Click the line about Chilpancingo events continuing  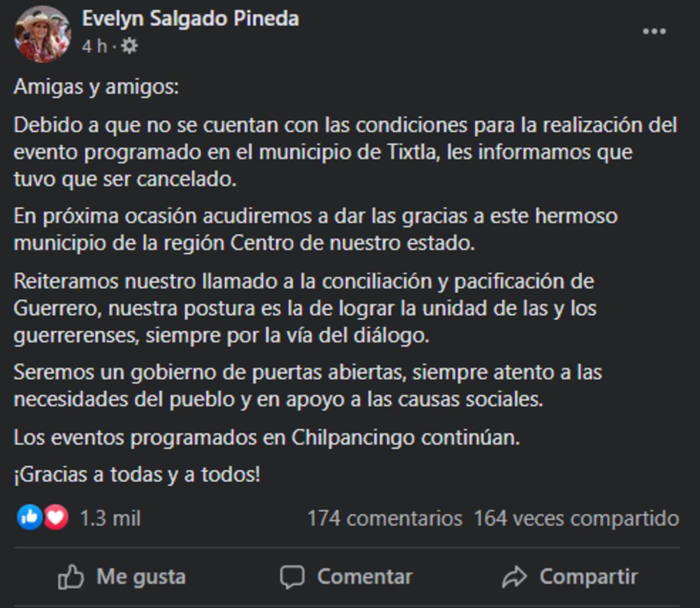tap(267, 437)
